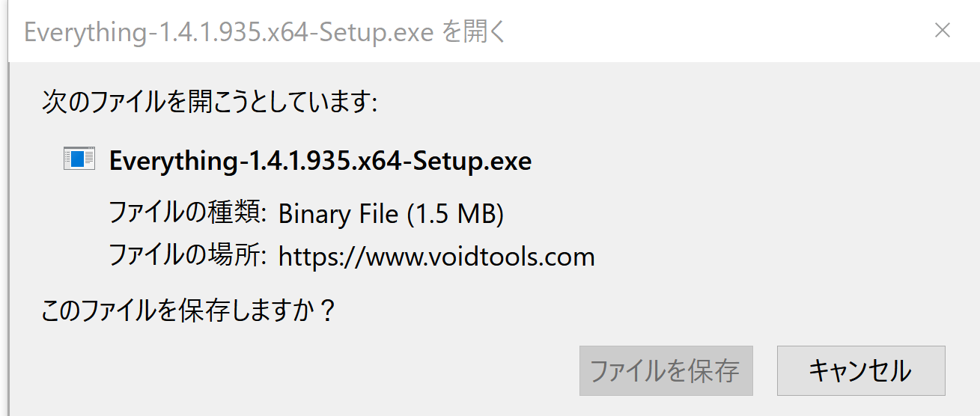Image resolution: width=980 pixels, height=416 pixels.
Task: Close the dialog with the X button
Action: [942, 31]
